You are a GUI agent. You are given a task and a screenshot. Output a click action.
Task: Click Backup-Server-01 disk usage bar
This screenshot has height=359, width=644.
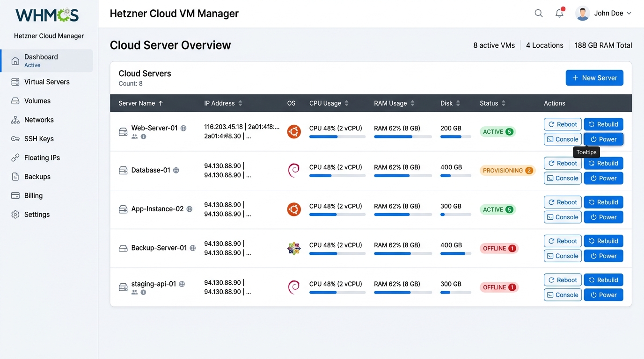pos(456,254)
